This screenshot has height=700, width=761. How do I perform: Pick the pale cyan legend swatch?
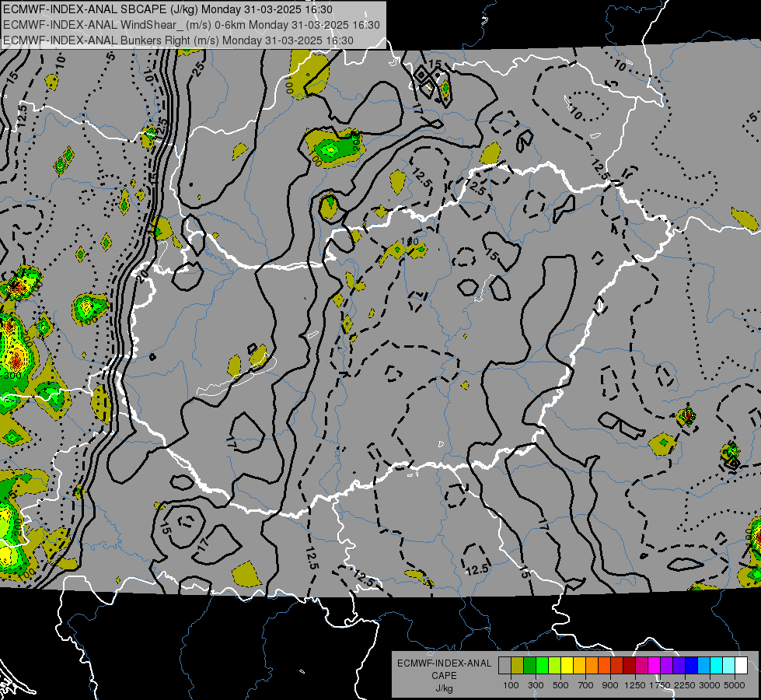coord(729,665)
